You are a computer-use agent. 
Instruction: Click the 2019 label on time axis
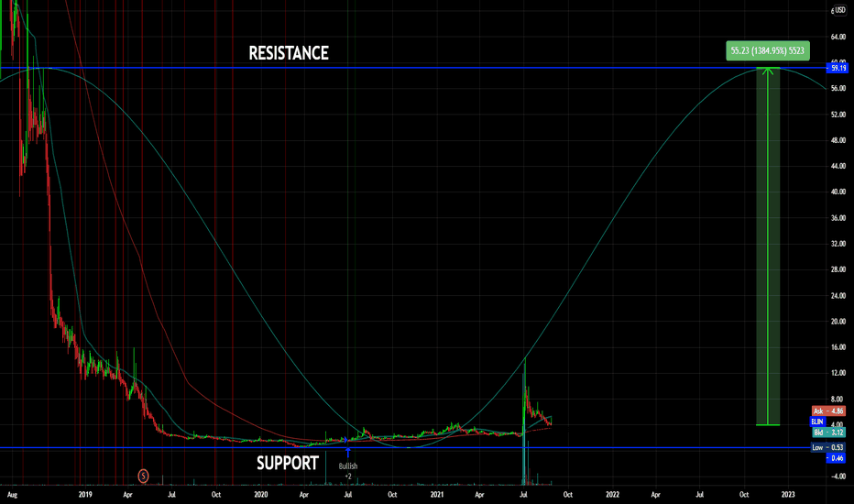[x=85, y=495]
